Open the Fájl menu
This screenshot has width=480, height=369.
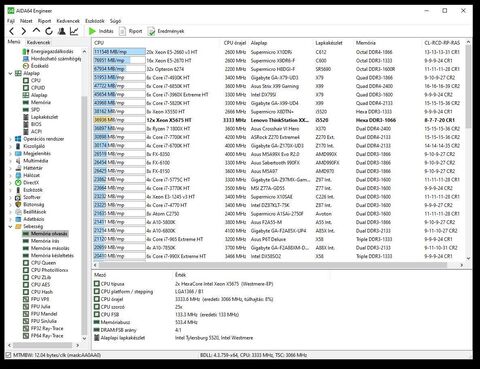click(x=11, y=21)
